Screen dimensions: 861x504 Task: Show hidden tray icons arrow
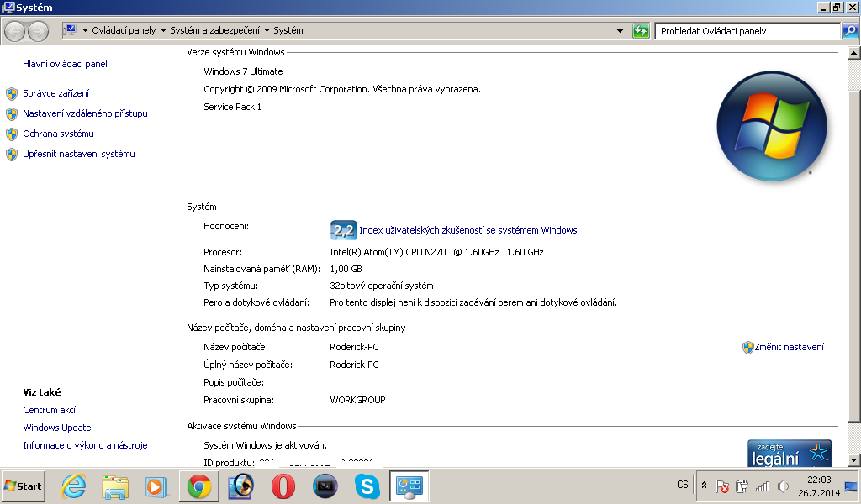click(704, 486)
